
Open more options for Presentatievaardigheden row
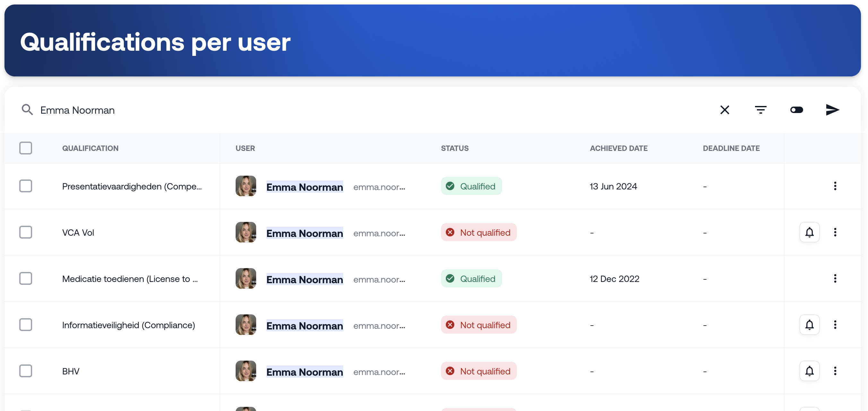point(835,186)
